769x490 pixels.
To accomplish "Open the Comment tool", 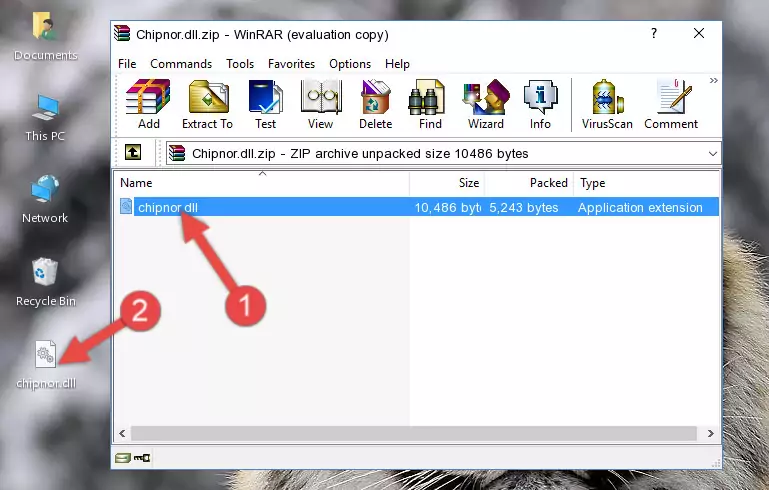I will [671, 104].
